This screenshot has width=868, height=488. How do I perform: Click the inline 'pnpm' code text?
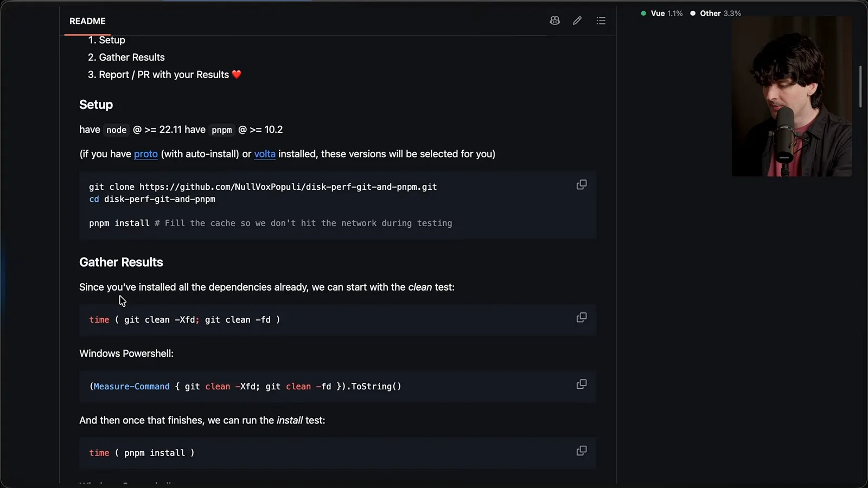(222, 130)
